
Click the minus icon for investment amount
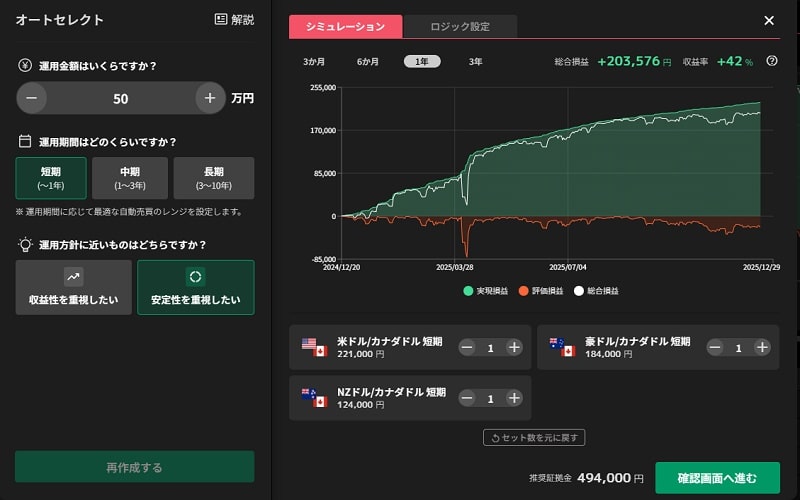tap(31, 98)
